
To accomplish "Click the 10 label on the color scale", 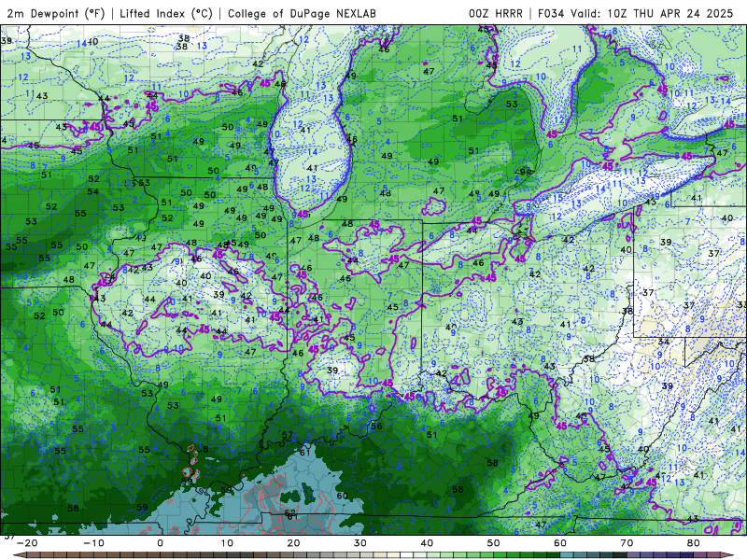I will pos(227,543).
